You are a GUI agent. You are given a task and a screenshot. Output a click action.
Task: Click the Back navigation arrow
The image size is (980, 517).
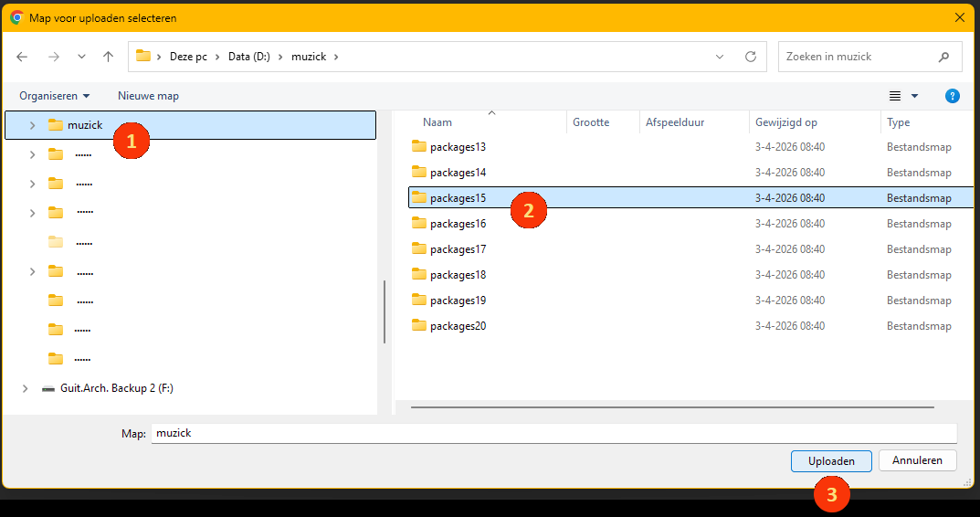tap(22, 57)
